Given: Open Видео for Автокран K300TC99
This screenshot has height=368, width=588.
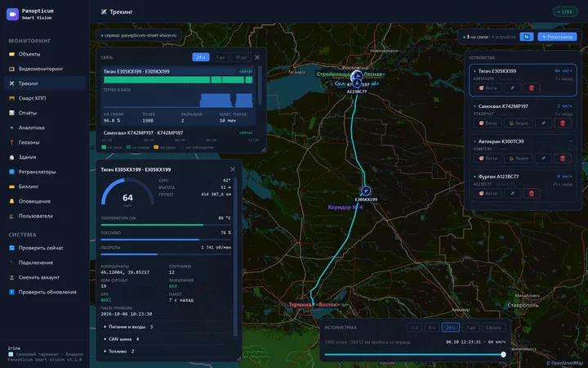Looking at the screenshot, I should [519, 159].
